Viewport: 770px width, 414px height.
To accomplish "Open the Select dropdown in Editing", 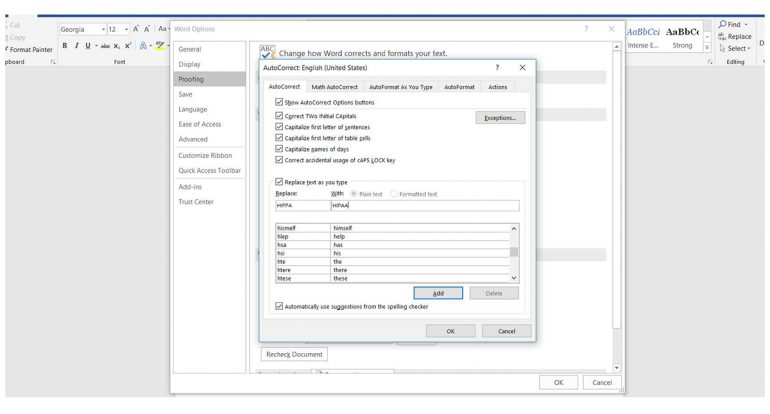I will [735, 49].
